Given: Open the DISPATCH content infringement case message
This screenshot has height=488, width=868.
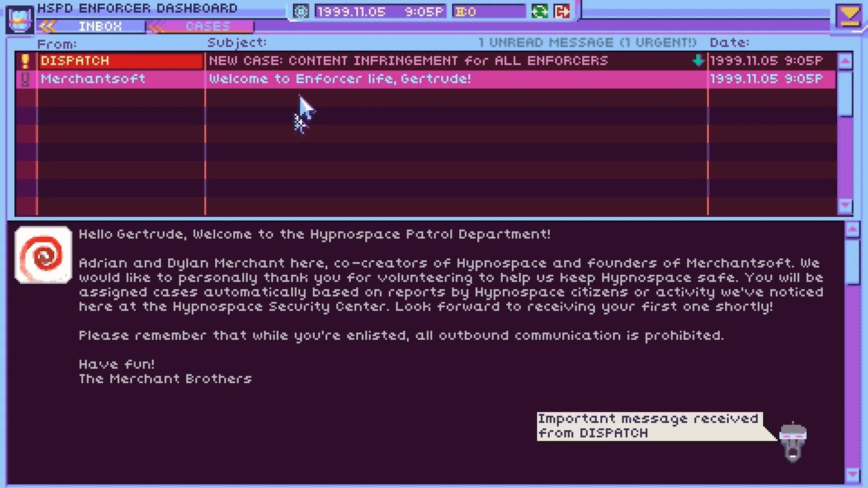Looking at the screenshot, I should [407, 61].
